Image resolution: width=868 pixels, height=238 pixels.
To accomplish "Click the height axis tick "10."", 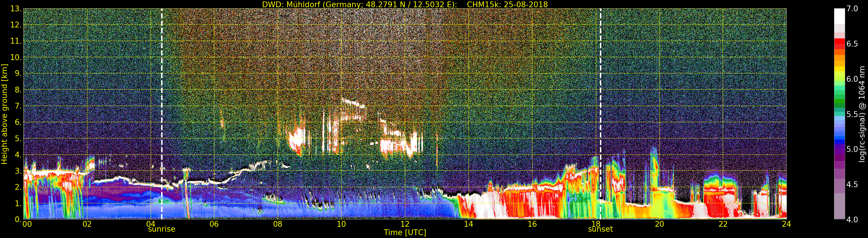I will click(x=16, y=57).
